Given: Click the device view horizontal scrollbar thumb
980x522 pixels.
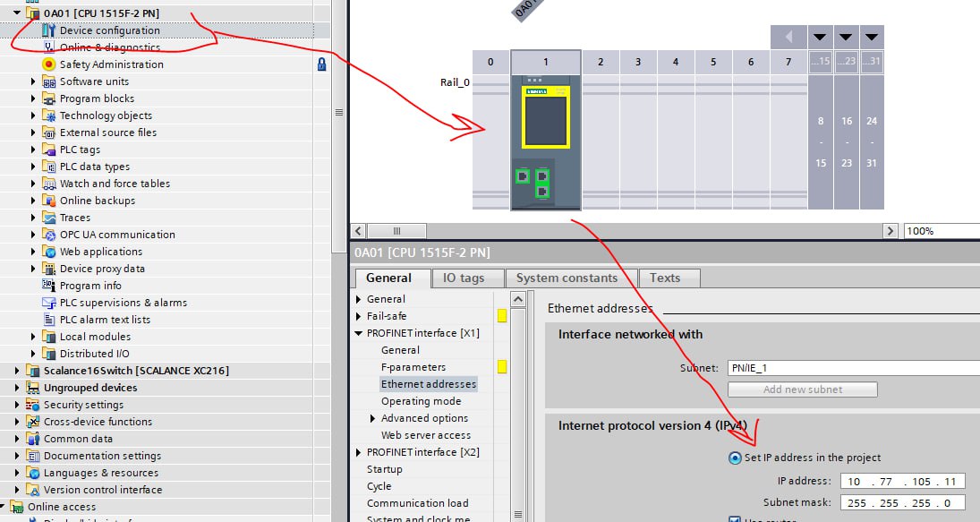Looking at the screenshot, I should click(396, 231).
